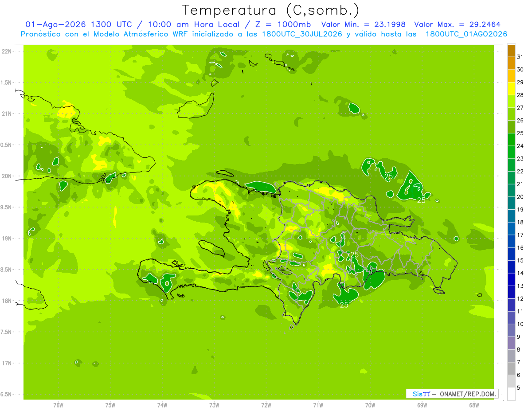
Task: Click the Valor Min. = 23.1998 text
Action: coord(364,24)
